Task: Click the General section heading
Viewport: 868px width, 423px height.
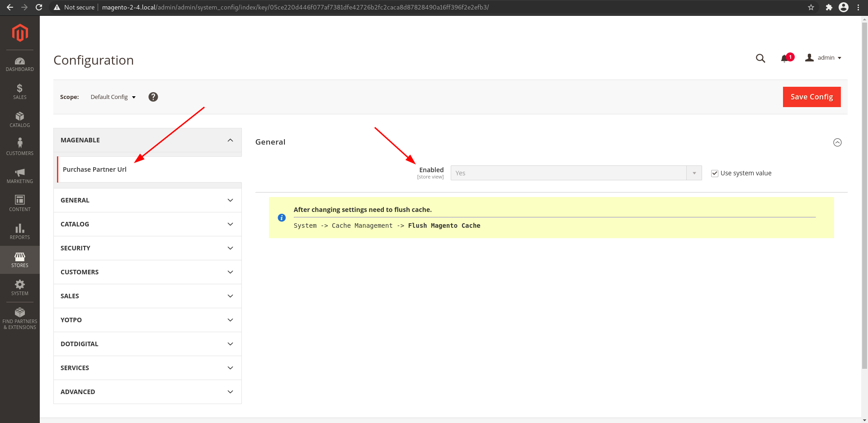Action: 270,142
